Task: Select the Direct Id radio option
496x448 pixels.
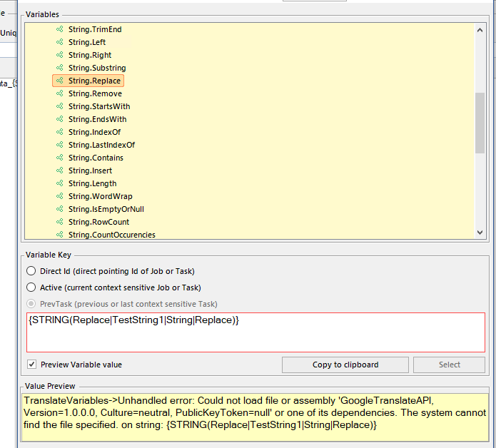Action: (x=31, y=271)
